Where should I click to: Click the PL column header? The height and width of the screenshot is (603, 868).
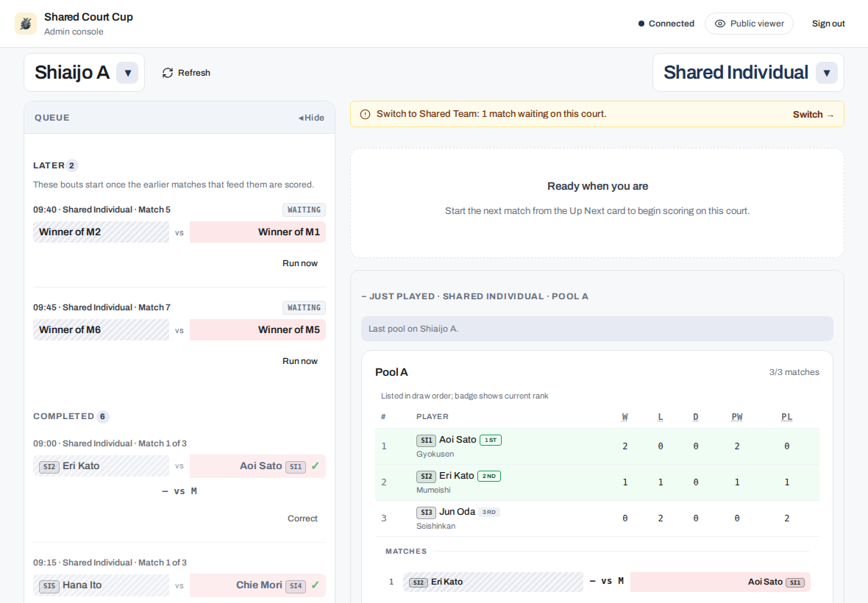coord(786,416)
